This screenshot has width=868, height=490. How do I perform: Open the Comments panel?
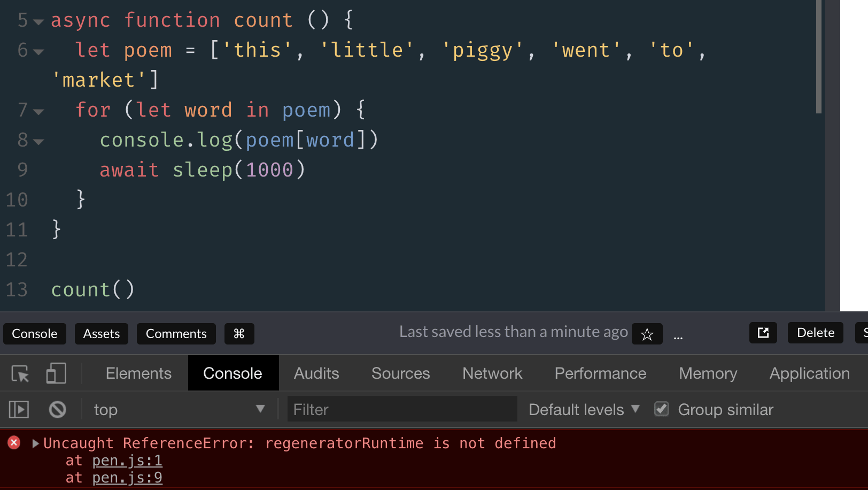point(176,333)
